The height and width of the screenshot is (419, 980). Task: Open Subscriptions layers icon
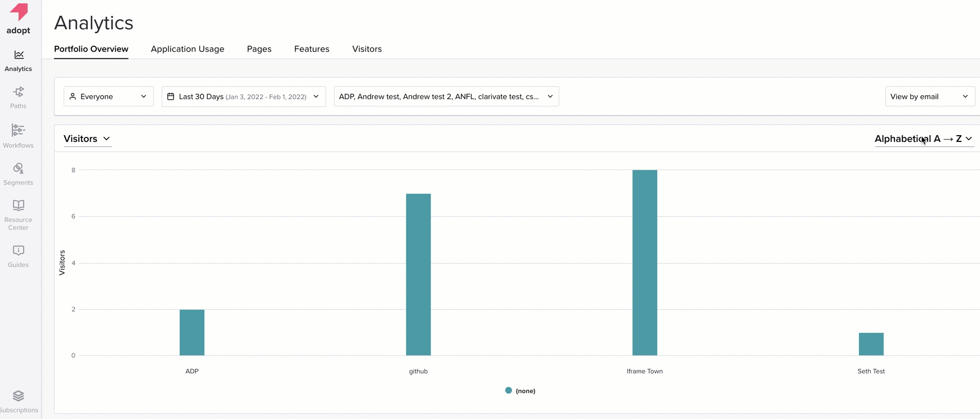click(x=19, y=396)
